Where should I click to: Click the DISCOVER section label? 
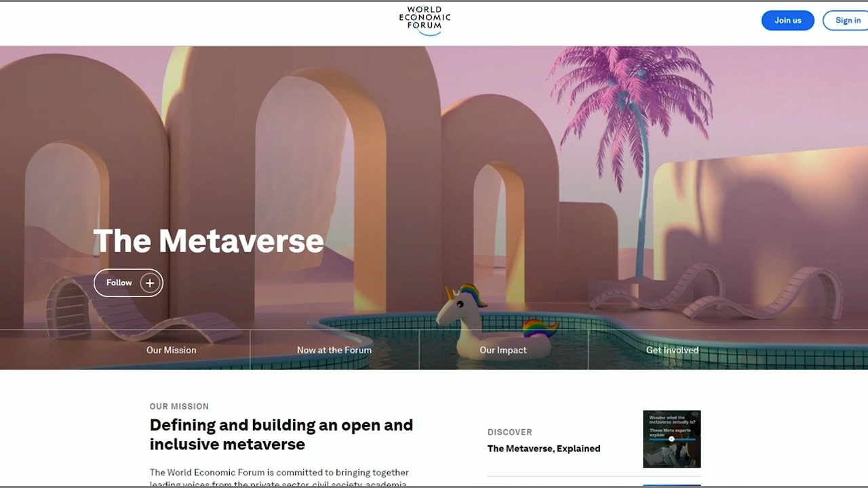click(x=509, y=432)
